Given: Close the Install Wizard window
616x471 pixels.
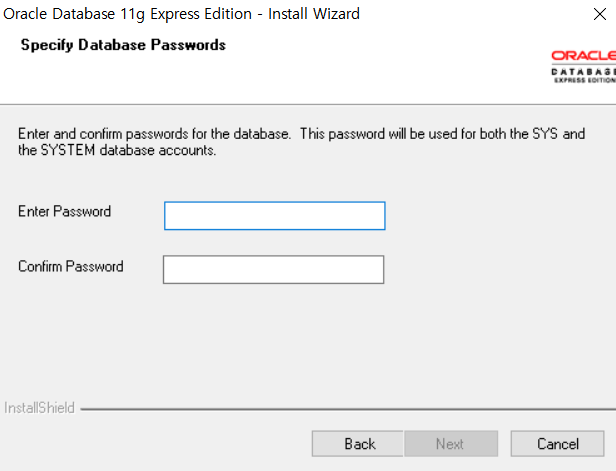Looking at the screenshot, I should 600,14.
